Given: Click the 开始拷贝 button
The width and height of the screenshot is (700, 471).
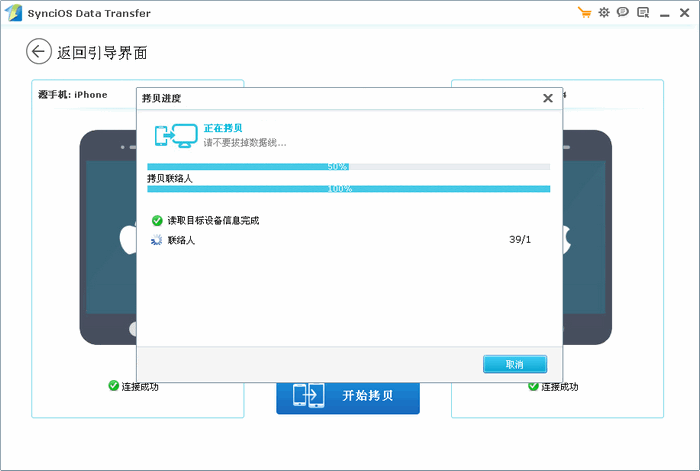Looking at the screenshot, I should click(x=348, y=396).
